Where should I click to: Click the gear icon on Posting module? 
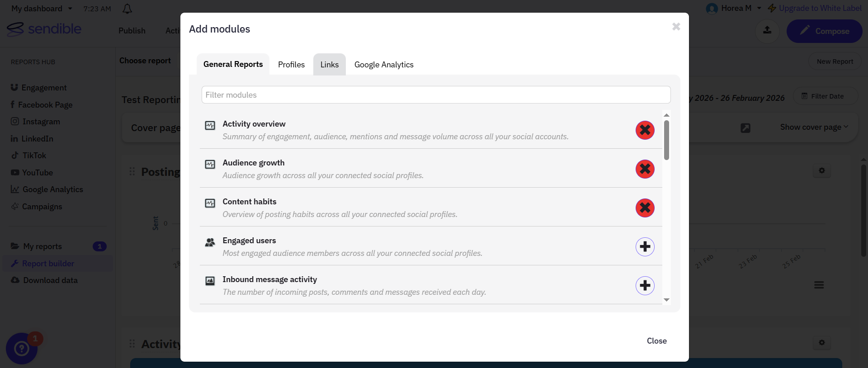click(x=822, y=170)
